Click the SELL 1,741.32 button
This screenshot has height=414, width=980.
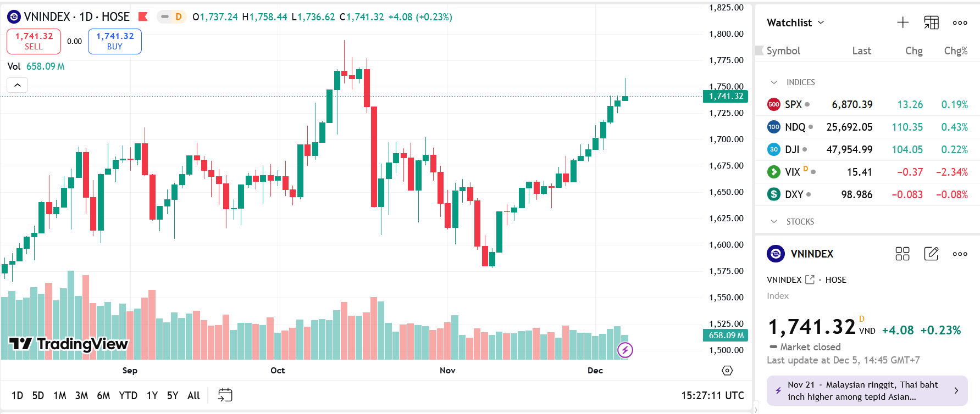tap(34, 41)
